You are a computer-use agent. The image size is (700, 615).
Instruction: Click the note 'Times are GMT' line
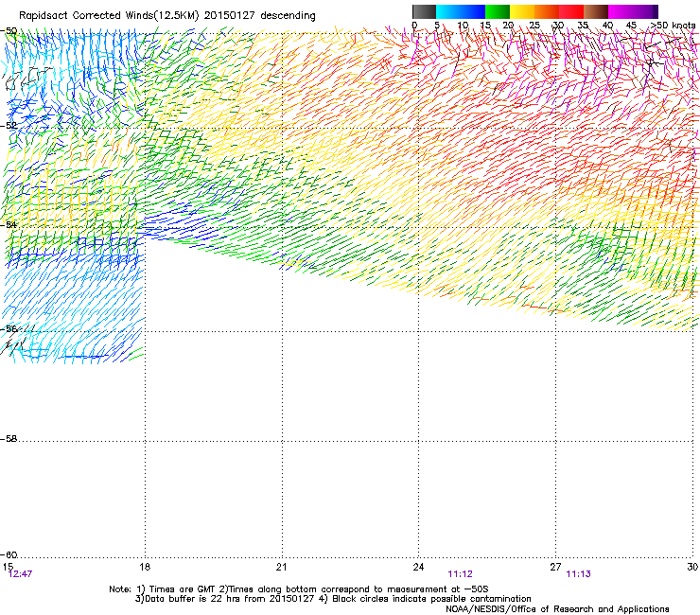(x=299, y=589)
